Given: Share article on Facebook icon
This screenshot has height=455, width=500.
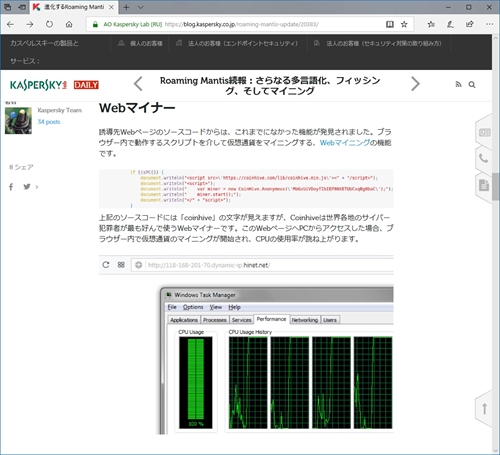Looking at the screenshot, I should pos(11,187).
